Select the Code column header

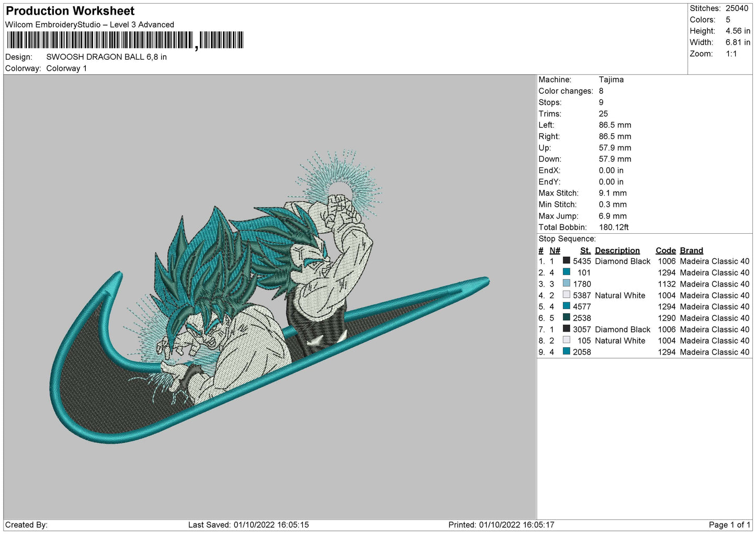point(665,251)
